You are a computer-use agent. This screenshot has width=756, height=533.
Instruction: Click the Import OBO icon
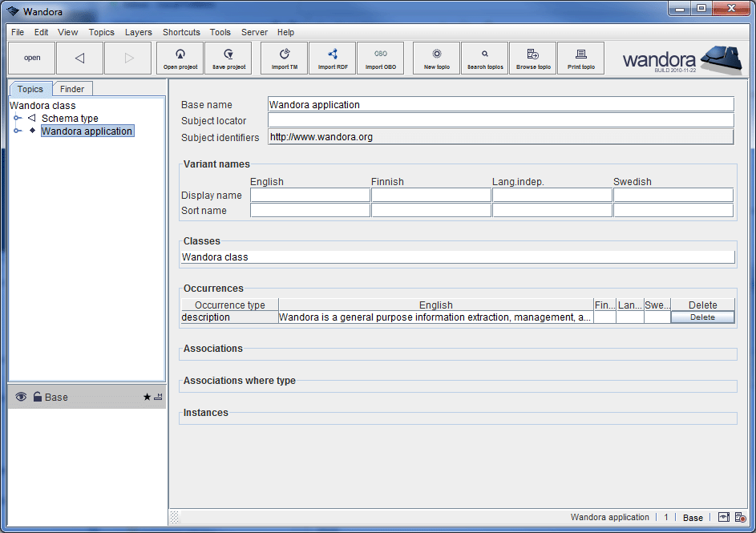[x=381, y=58]
